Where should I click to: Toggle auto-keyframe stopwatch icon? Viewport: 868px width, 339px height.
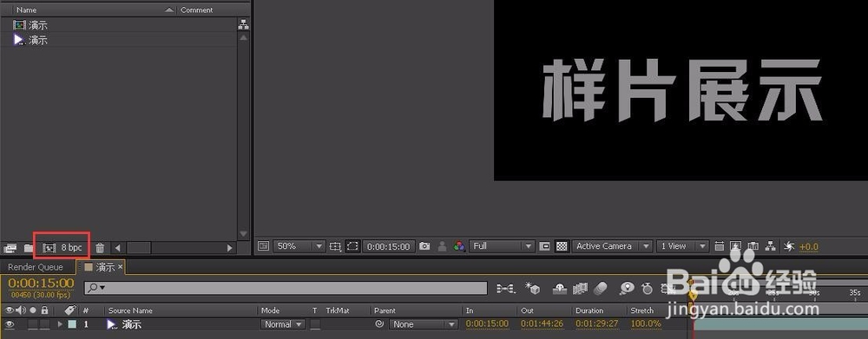(x=648, y=288)
